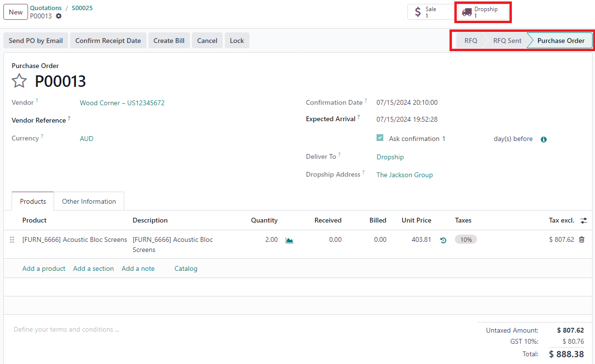The width and height of the screenshot is (595, 364).
Task: Click the RFQ Sent status stage
Action: point(507,41)
